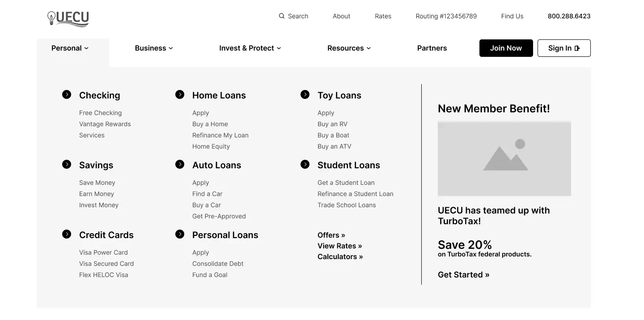Screen dimensions: 644x320
Task: Click the search magnifier icon
Action: (282, 16)
